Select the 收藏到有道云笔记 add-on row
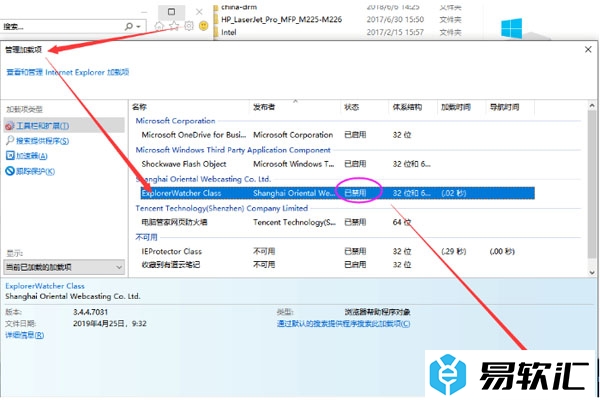This screenshot has width=600, height=400. 337,264
